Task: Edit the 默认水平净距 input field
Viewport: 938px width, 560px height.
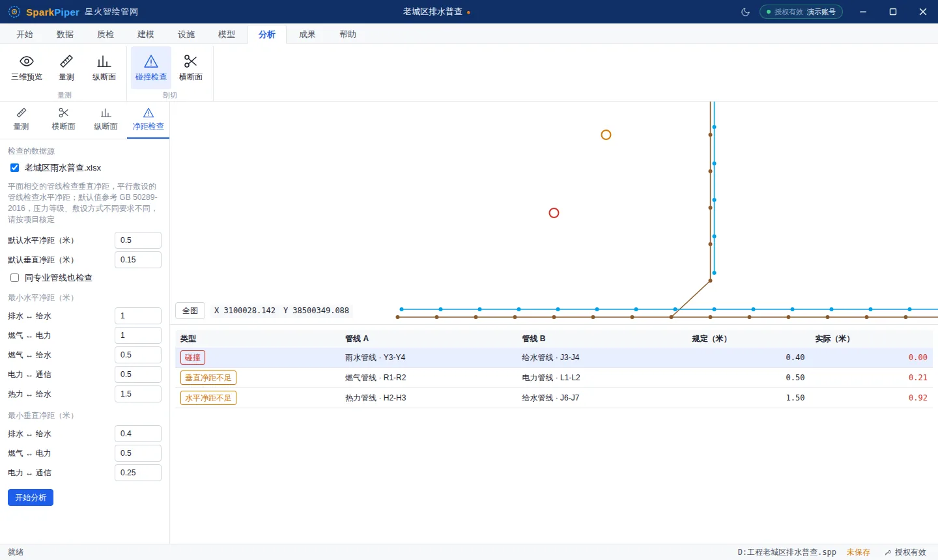Action: [138, 240]
